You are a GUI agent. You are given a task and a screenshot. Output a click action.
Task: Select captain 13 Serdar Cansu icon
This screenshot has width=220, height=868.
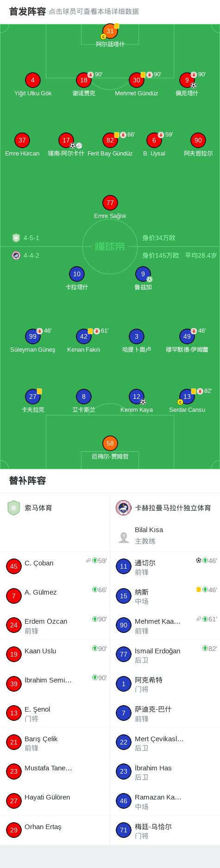187,397
